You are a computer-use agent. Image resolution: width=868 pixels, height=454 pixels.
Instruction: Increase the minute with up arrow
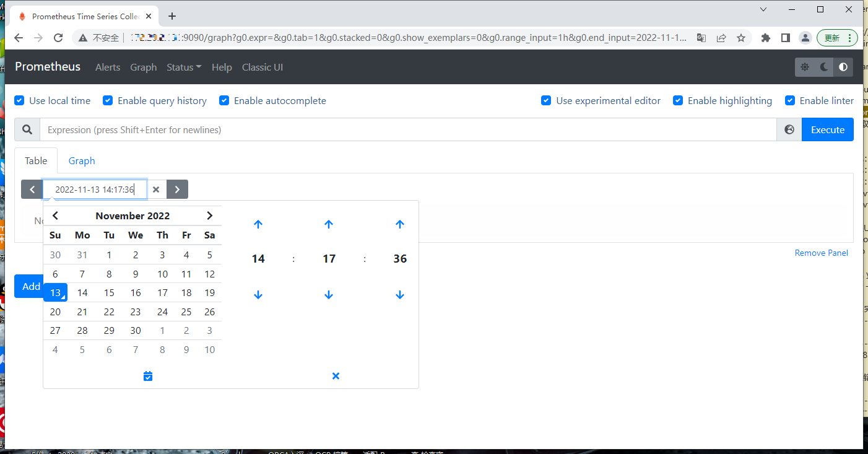click(x=329, y=224)
